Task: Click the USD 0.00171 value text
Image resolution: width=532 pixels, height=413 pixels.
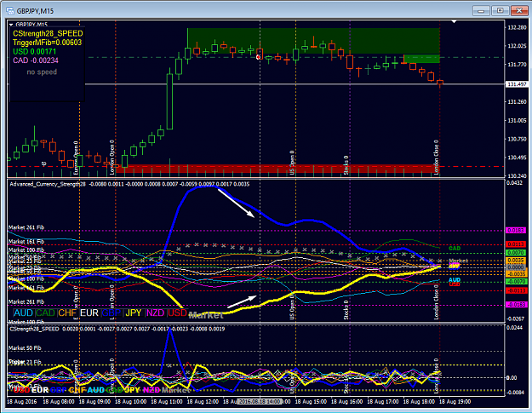Action: click(x=34, y=52)
